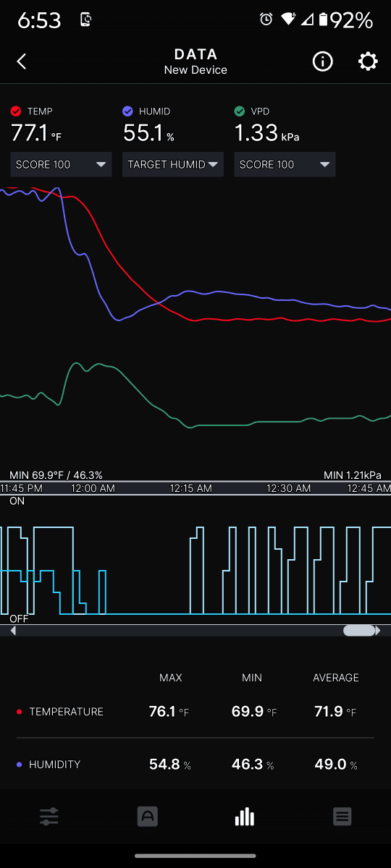Viewport: 391px width, 868px height.
Task: Open the settings gear icon
Action: 368,61
